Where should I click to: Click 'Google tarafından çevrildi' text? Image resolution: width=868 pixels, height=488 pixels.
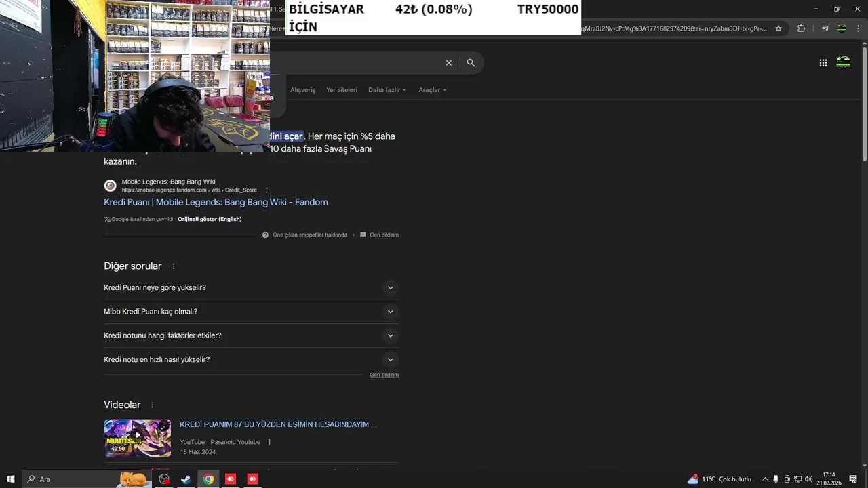tap(142, 219)
